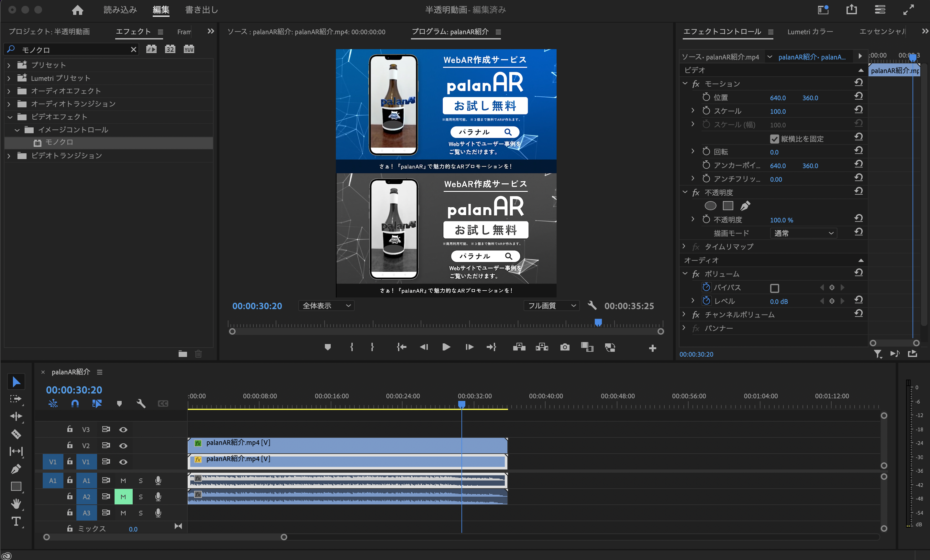Select the Rectangle tool in toolbar
Screen dimensions: 930x560
16,487
